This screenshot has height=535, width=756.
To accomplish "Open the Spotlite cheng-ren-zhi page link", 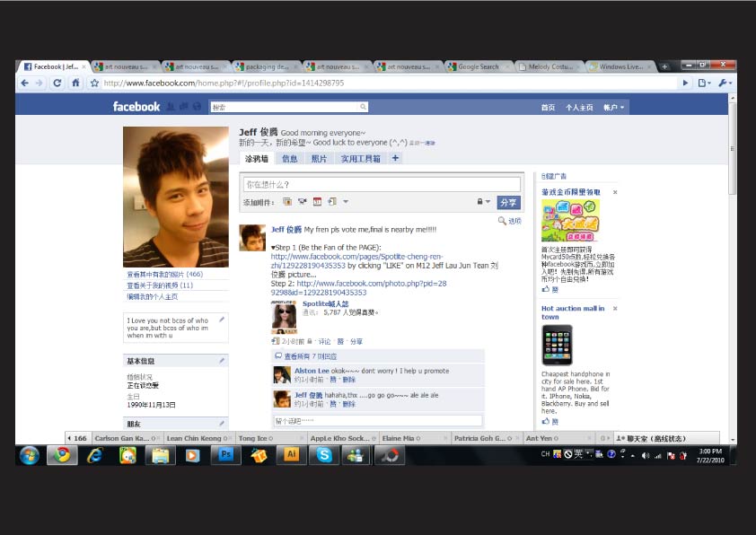I will point(356,260).
